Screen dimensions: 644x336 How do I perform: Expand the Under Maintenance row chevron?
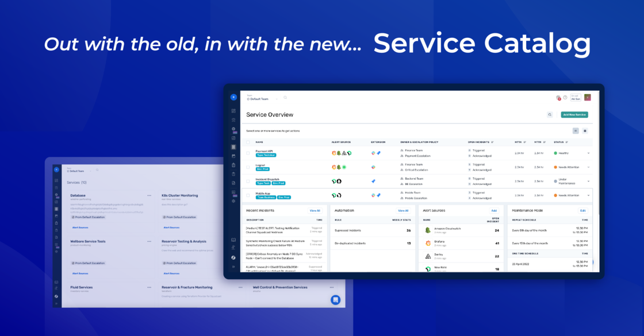click(589, 181)
